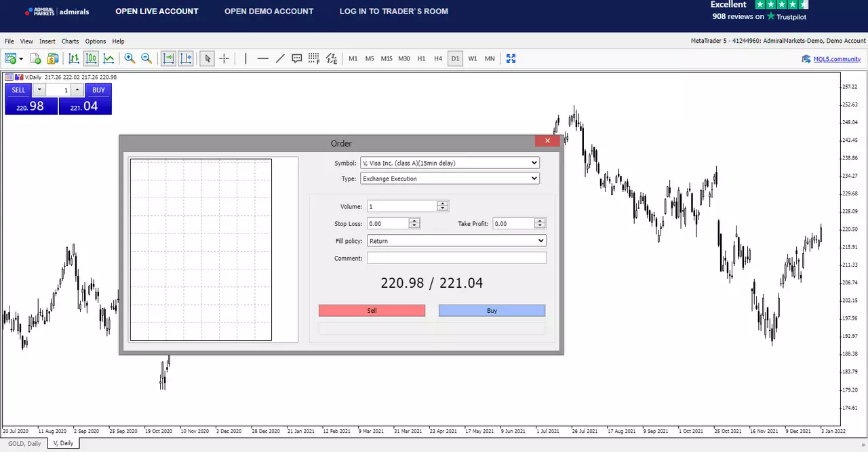Open the Elliott wave objects tool
Viewport: 868px width, 452px height.
click(332, 58)
